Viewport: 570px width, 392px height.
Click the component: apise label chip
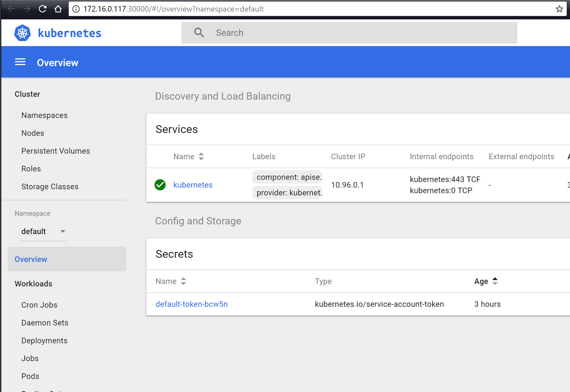click(287, 177)
